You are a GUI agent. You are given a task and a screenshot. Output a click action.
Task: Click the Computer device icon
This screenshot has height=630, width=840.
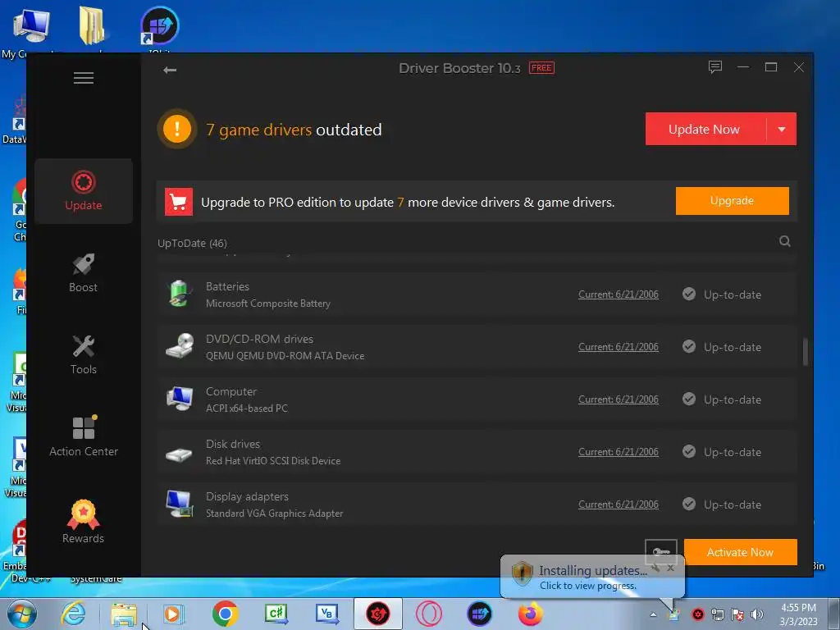coord(179,399)
